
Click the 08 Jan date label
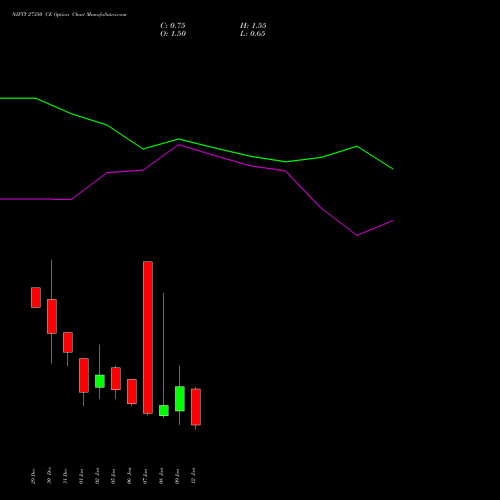tap(161, 476)
